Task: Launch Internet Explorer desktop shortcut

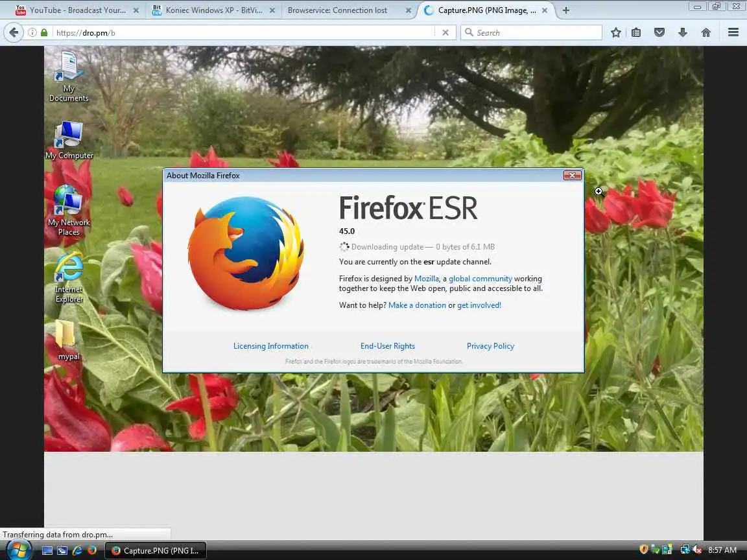Action: coord(69,277)
